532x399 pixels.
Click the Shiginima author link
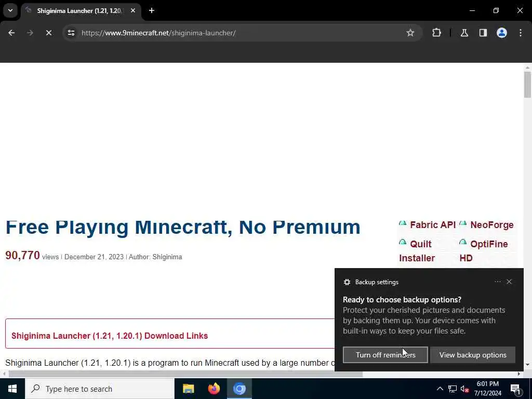coord(167,257)
